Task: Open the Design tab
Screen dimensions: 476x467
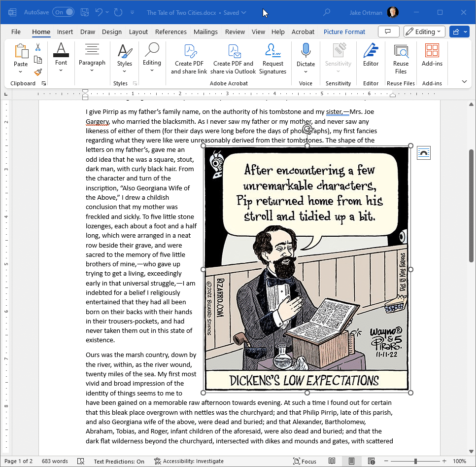Action: [x=112, y=32]
